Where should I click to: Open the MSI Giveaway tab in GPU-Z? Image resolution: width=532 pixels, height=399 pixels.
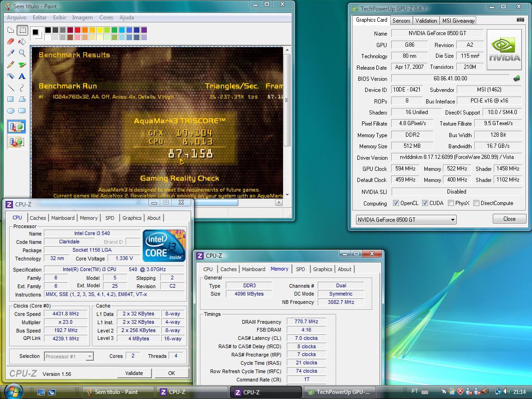pos(458,21)
